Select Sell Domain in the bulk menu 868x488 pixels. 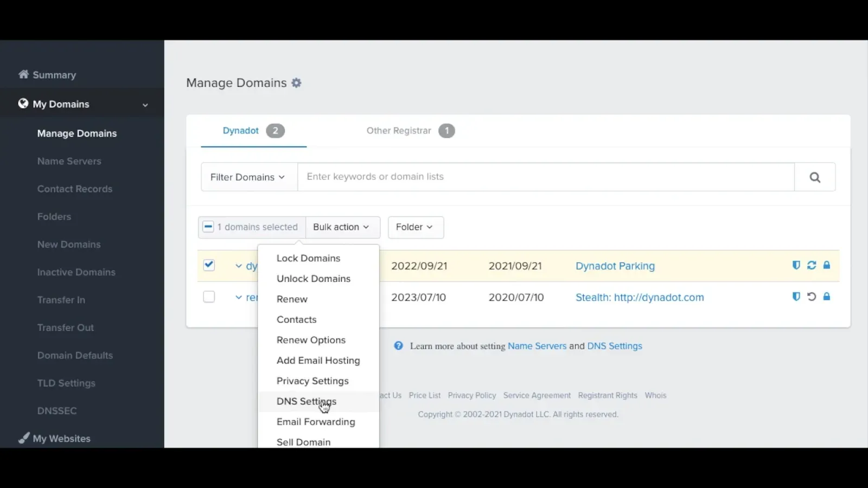click(x=303, y=441)
